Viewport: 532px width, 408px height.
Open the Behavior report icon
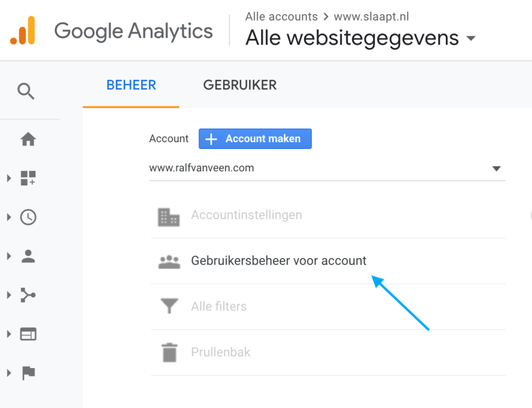[28, 334]
